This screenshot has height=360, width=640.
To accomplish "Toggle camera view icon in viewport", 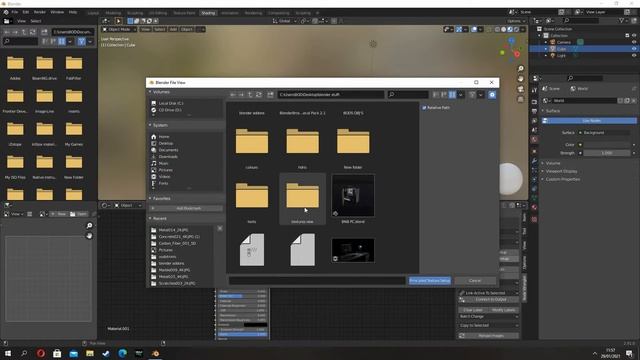I will (x=520, y=89).
